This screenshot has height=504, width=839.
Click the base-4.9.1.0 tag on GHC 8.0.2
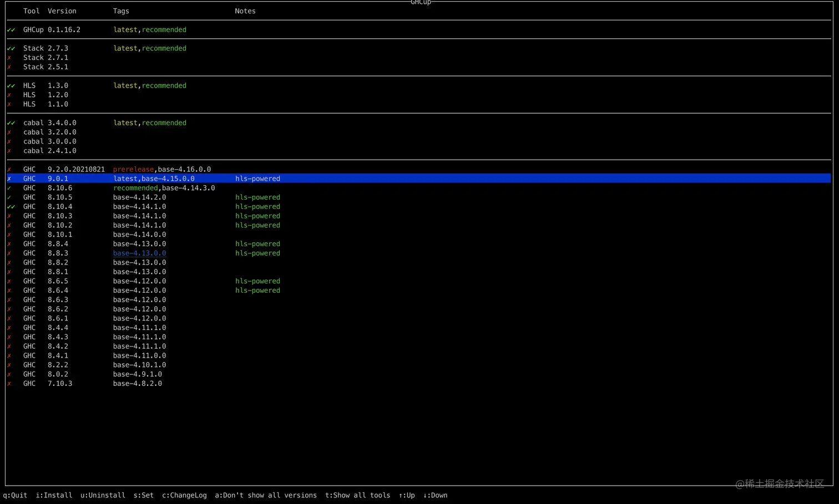click(138, 375)
